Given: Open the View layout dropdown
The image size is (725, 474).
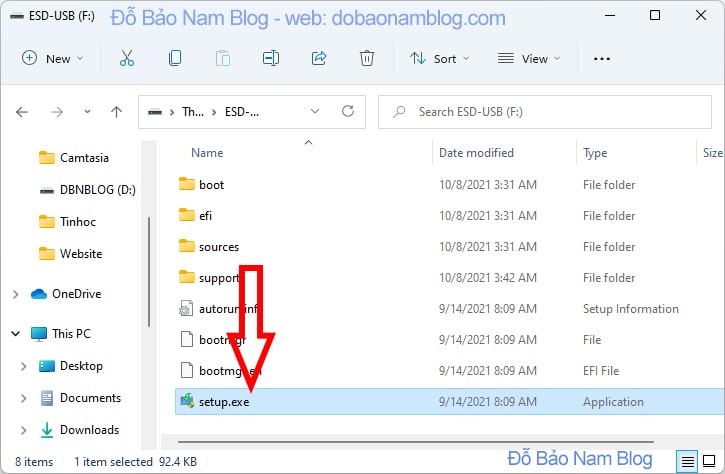Looking at the screenshot, I should pos(529,58).
